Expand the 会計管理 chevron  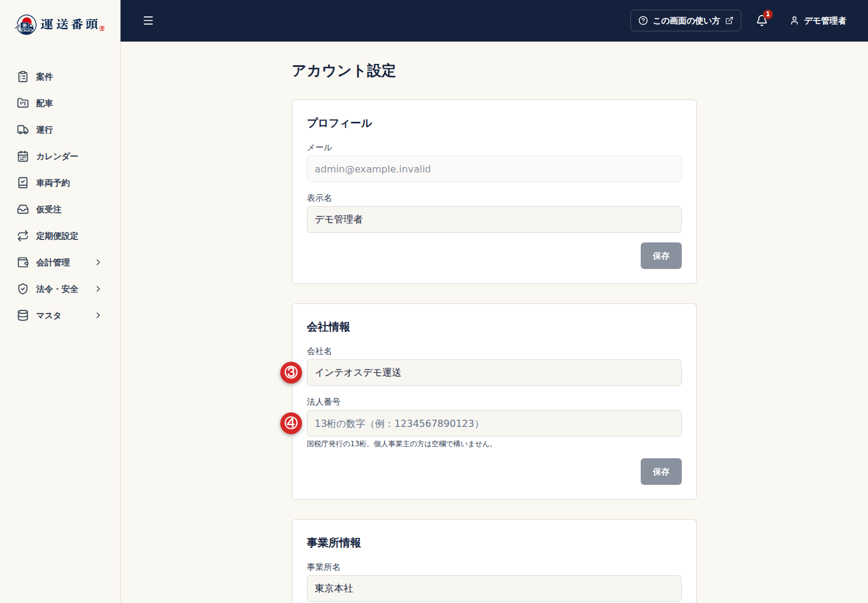[x=98, y=262]
